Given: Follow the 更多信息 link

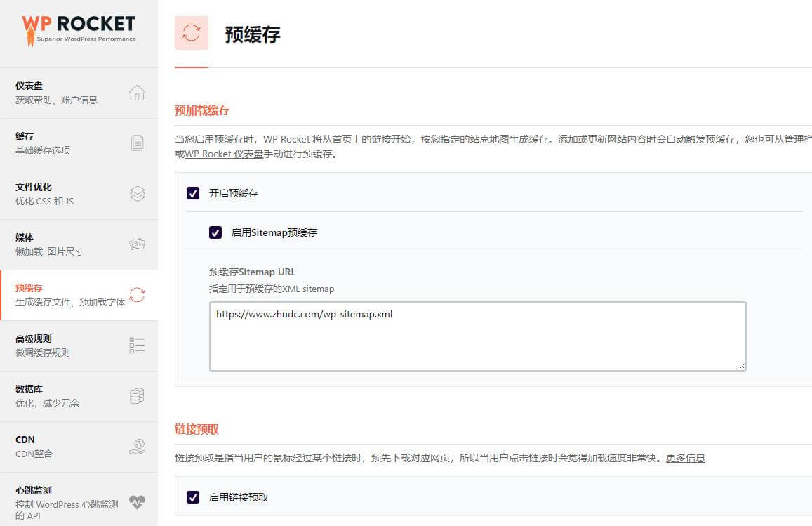Looking at the screenshot, I should click(x=685, y=458).
